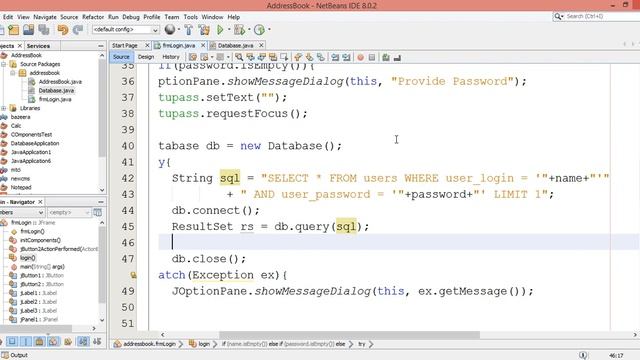Click the globe browser icon in the toolbar
640x360 pixels.
click(x=169, y=30)
